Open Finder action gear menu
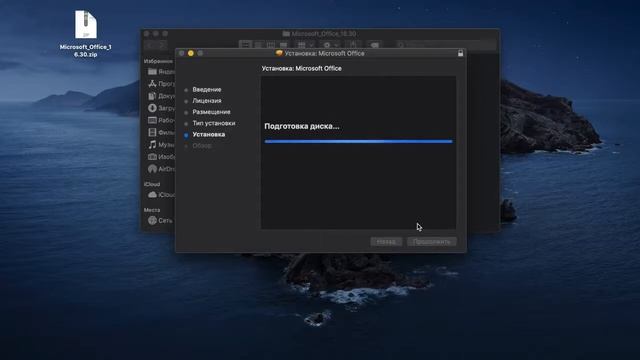 coord(331,44)
